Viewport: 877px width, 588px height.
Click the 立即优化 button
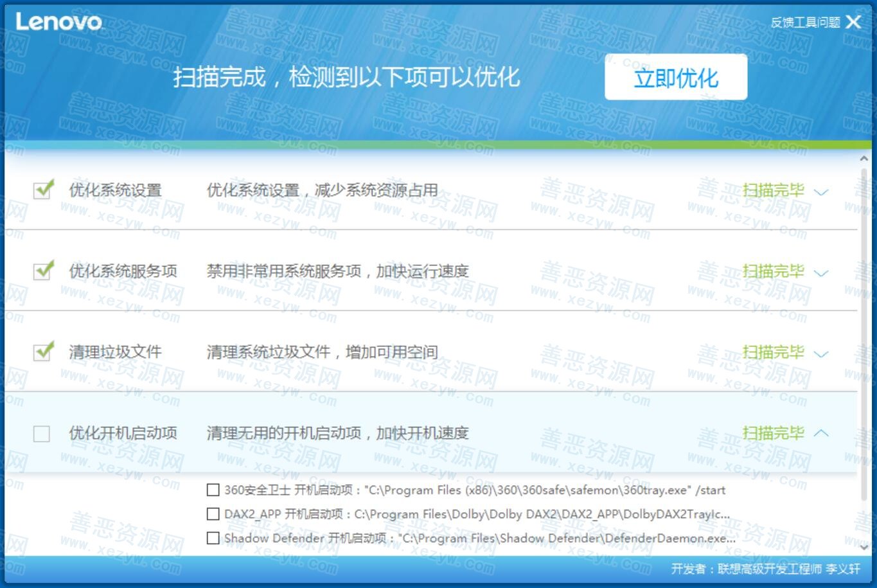675,78
